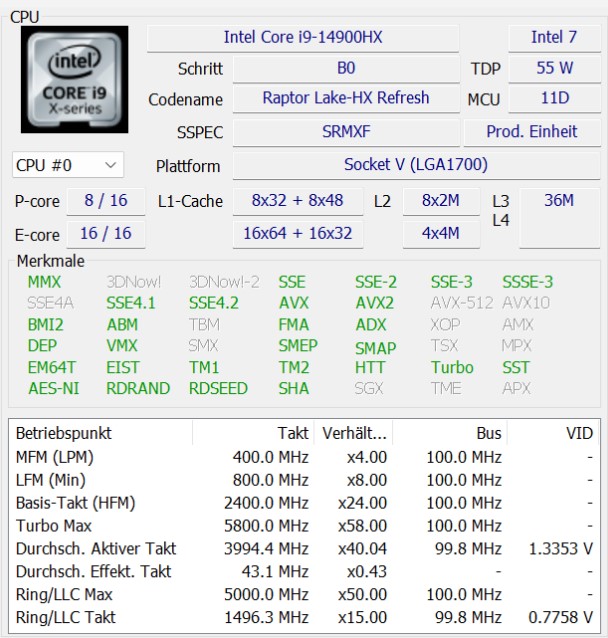This screenshot has height=638, width=608.
Task: Click the DEP feature label
Action: pyautogui.click(x=42, y=346)
